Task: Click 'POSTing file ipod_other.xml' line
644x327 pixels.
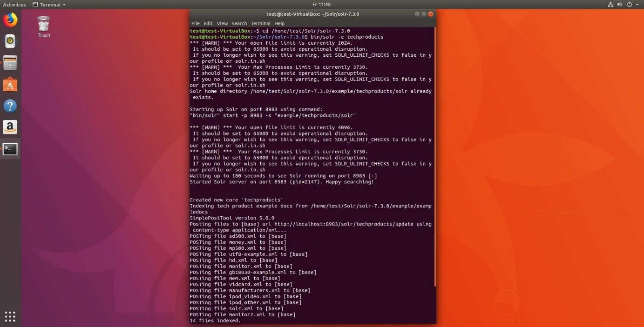Action: pyautogui.click(x=245, y=303)
